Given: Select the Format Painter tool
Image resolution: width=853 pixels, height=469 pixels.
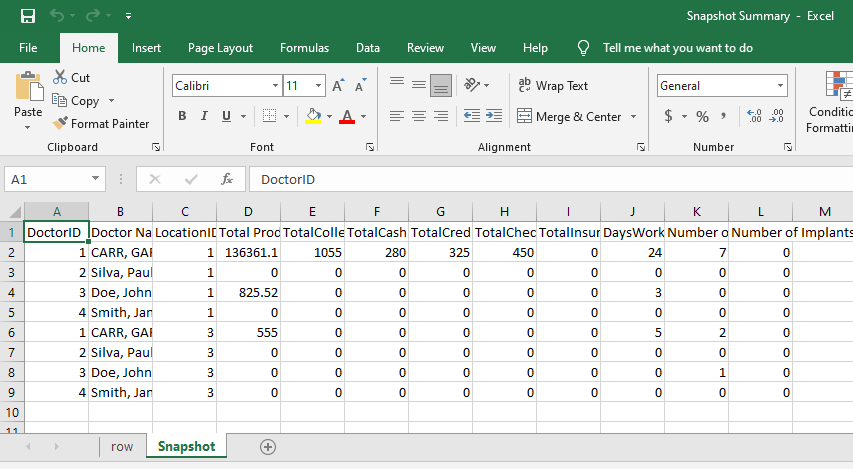Looking at the screenshot, I should [x=100, y=124].
